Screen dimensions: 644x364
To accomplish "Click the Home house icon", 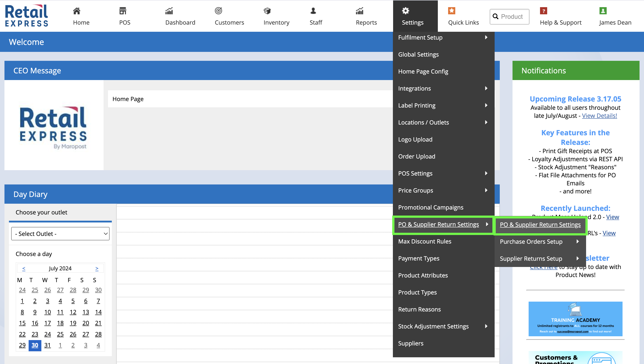I will 77,11.
